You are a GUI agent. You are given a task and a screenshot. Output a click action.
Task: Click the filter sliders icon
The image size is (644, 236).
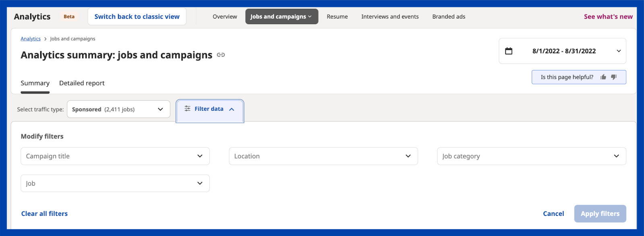pyautogui.click(x=188, y=109)
